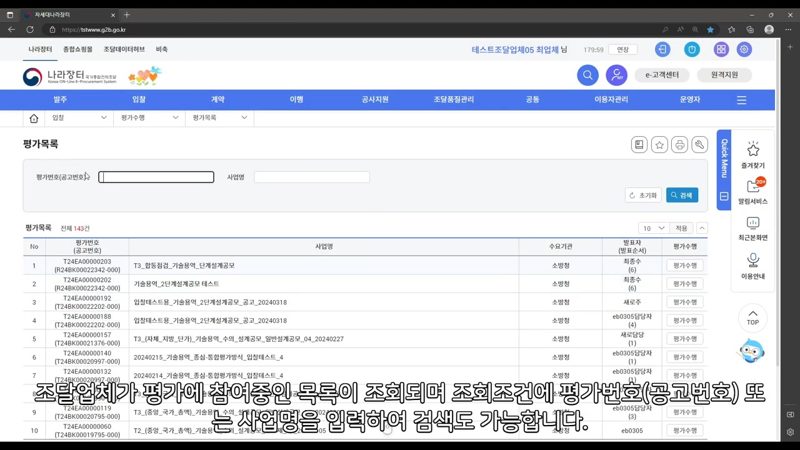
Task: Go back in browser
Action: 11,30
